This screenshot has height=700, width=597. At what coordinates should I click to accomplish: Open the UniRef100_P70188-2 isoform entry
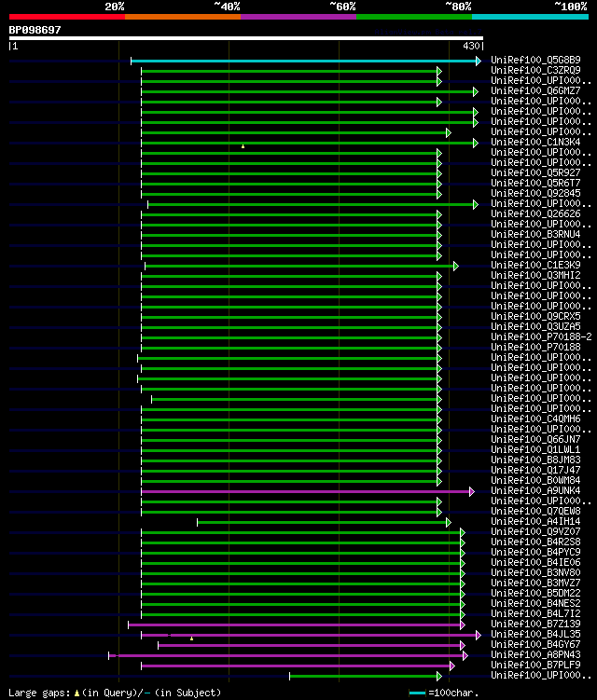tap(541, 337)
